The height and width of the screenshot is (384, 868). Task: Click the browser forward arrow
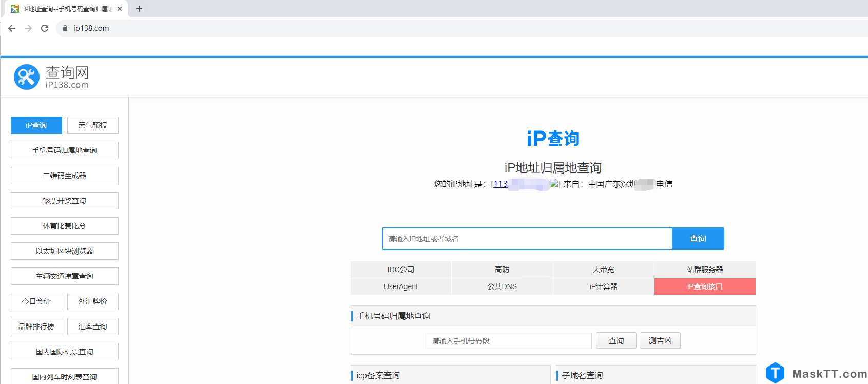point(28,28)
